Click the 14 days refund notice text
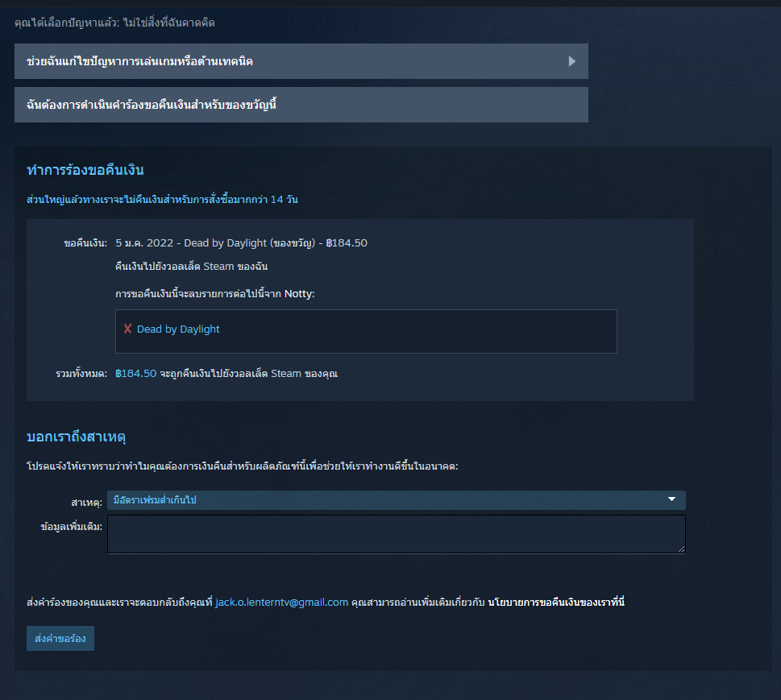The width and height of the screenshot is (781, 700). point(162,199)
